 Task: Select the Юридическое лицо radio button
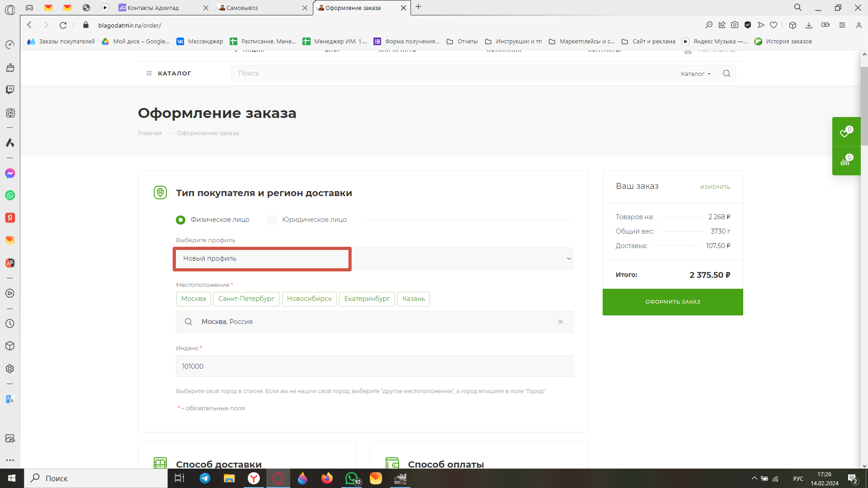(x=272, y=220)
